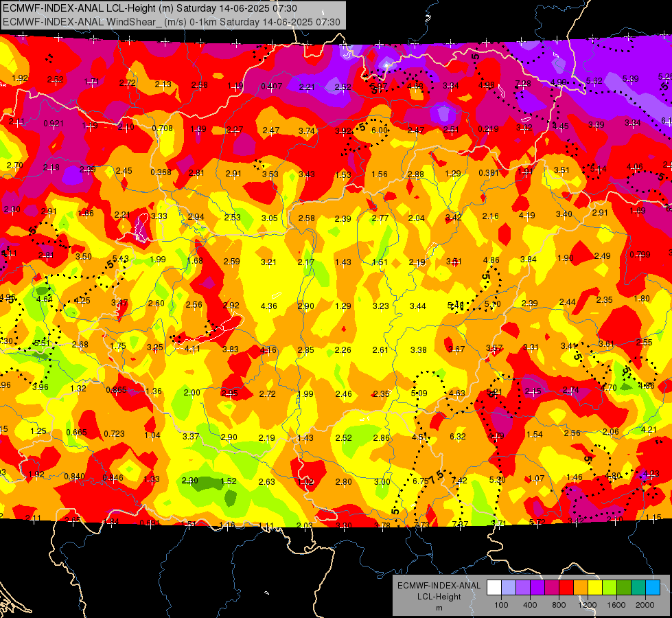Click the legend tick label '800'
This screenshot has height=618, width=672.
(559, 605)
